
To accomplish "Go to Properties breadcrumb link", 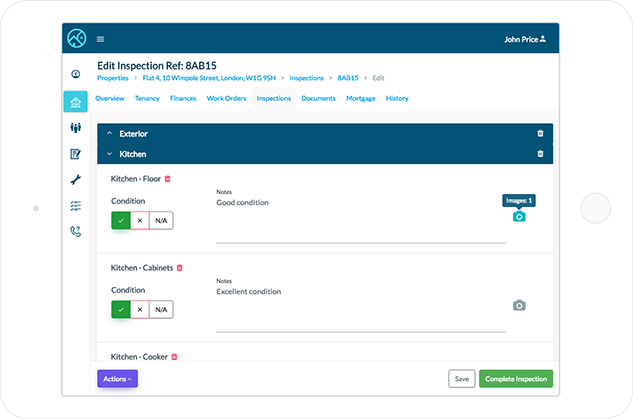I will click(113, 78).
